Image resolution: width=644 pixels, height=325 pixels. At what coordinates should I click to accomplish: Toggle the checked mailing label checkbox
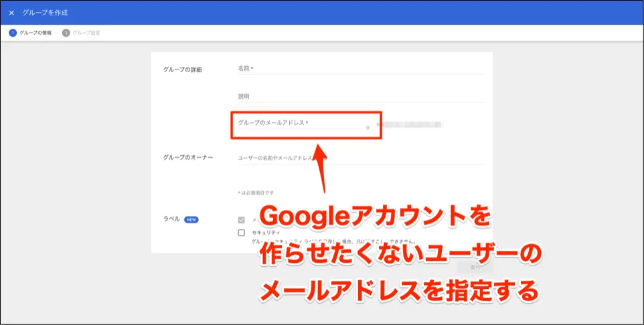[x=242, y=220]
